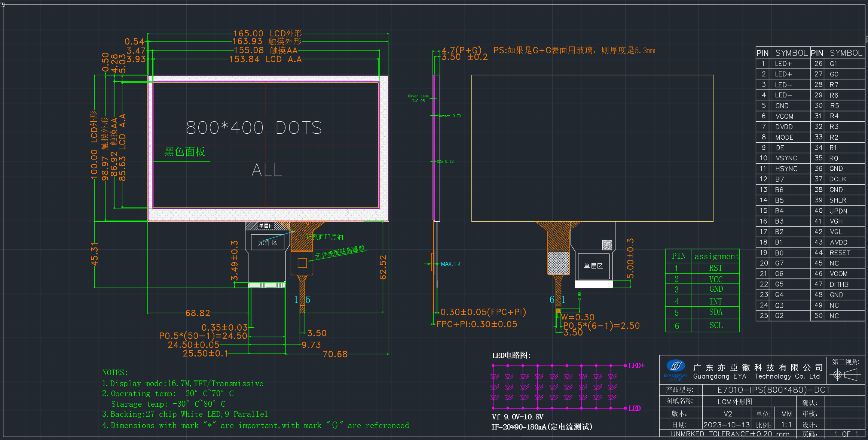Click 'DITHB' at pin 47
The width and height of the screenshot is (868, 440).
pyautogui.click(x=839, y=285)
